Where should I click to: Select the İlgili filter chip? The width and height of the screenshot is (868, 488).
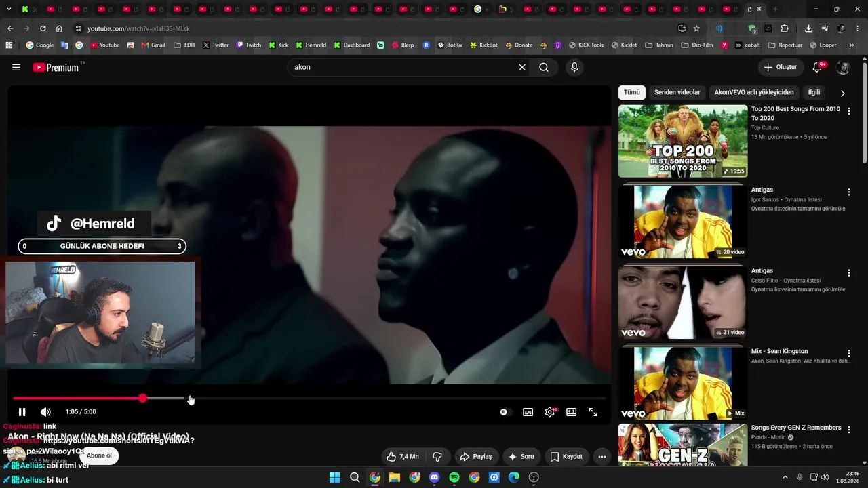tap(814, 92)
